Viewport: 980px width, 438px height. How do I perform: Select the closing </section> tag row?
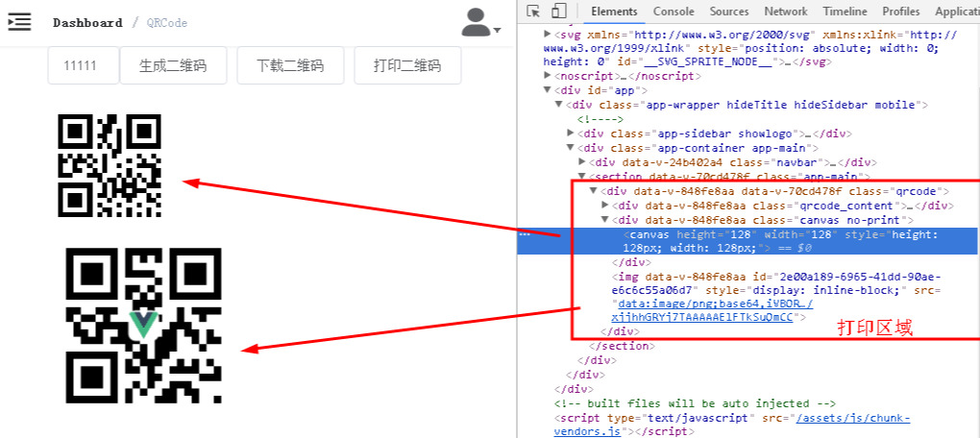pos(622,346)
